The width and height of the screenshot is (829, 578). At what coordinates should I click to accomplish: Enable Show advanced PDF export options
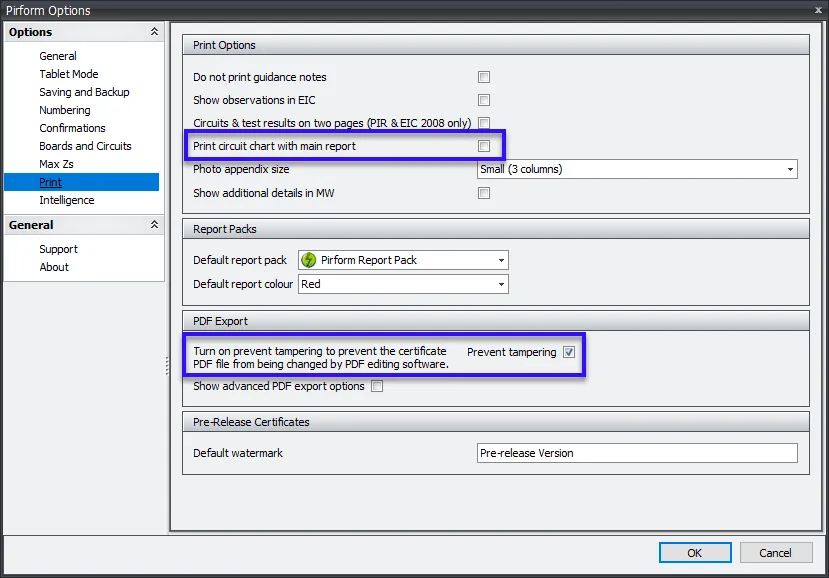coord(377,386)
